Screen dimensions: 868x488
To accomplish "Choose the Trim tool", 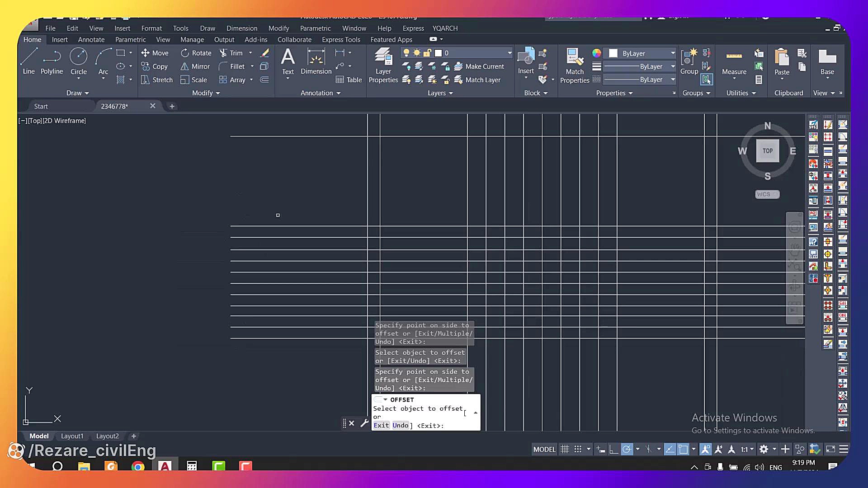I will click(x=231, y=53).
